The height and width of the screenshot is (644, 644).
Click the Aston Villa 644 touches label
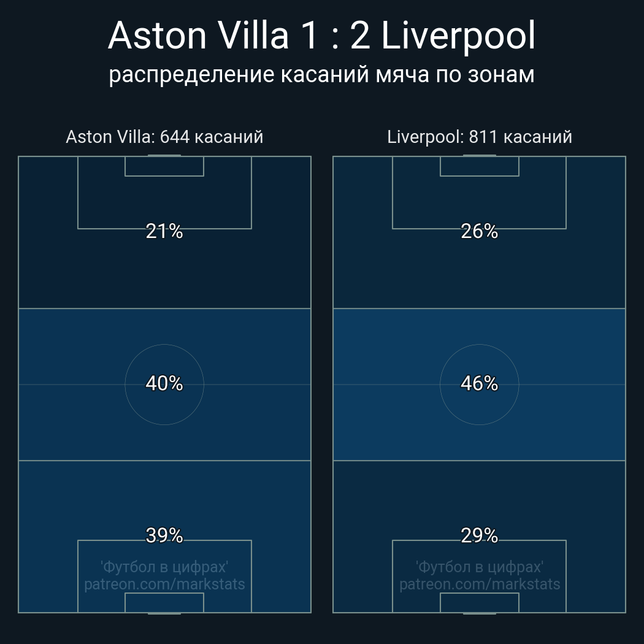(x=164, y=137)
